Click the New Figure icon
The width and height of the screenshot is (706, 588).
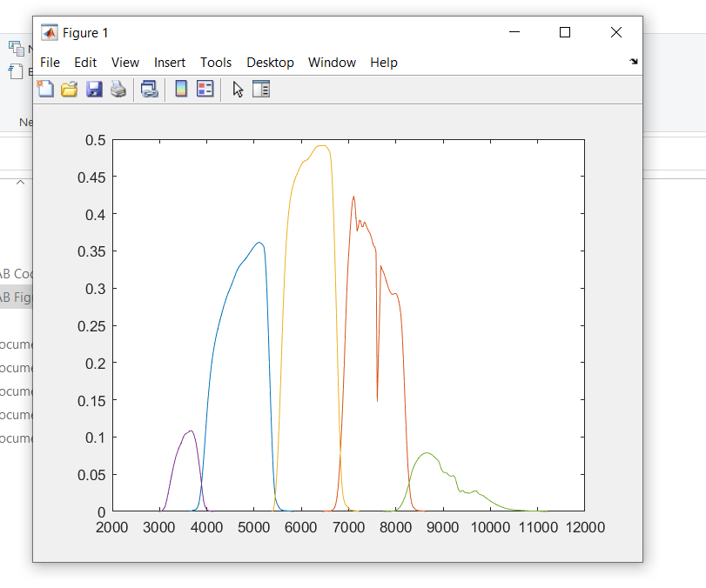click(45, 88)
